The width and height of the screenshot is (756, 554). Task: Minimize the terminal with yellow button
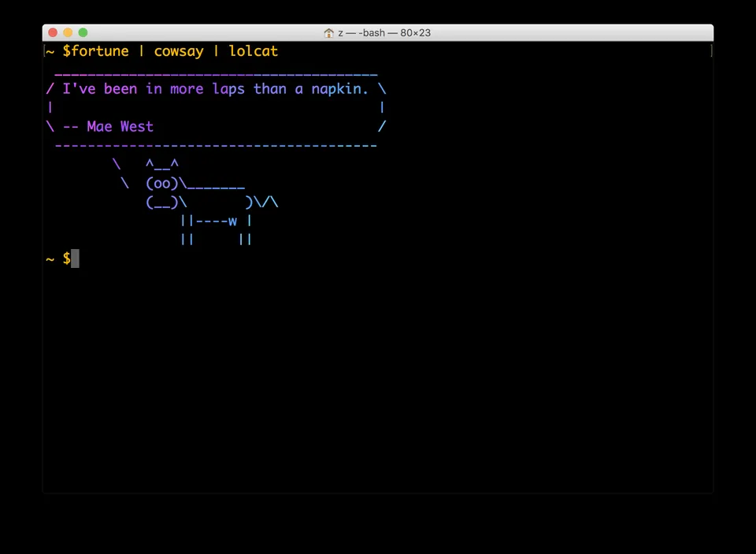point(68,32)
